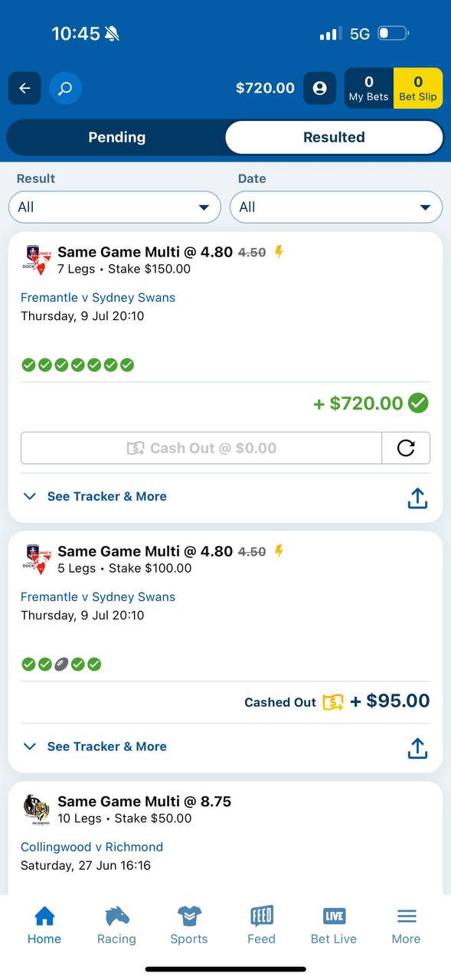Refresh the Cash Out offer
The image size is (451, 980).
(406, 448)
